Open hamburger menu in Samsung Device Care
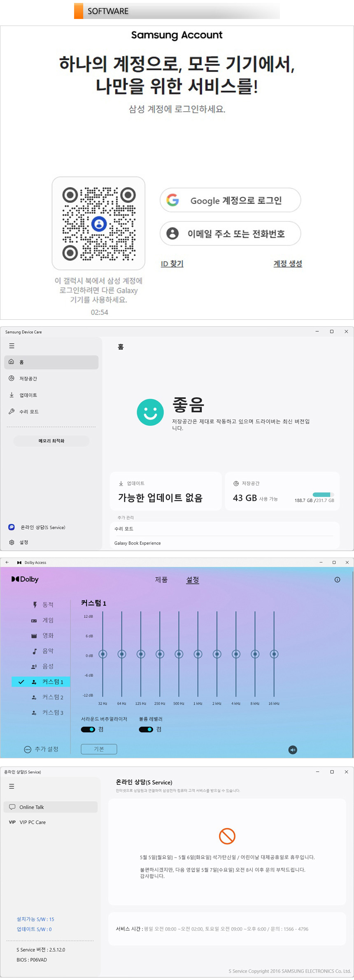 coord(12,346)
